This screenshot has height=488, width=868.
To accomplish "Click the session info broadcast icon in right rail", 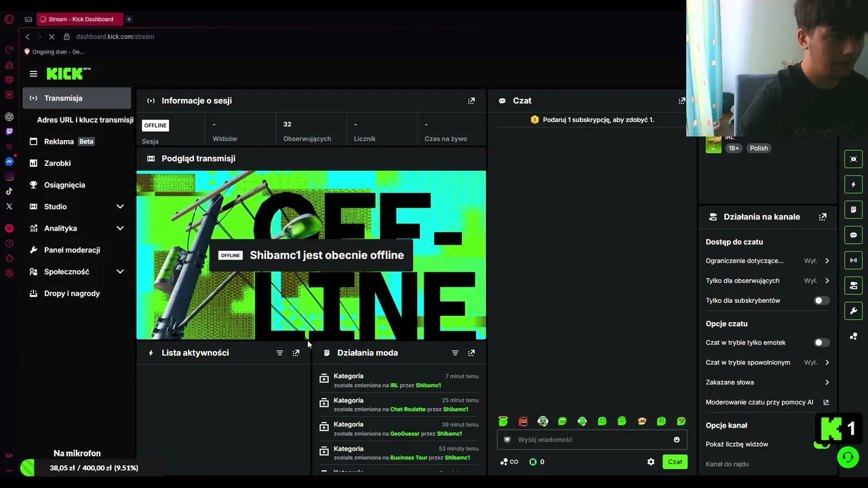I will [x=854, y=260].
